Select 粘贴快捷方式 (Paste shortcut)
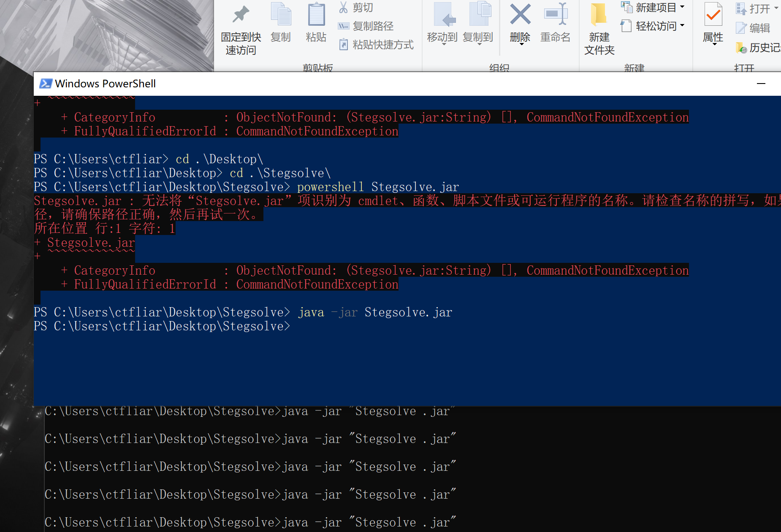781x532 pixels. click(x=376, y=45)
